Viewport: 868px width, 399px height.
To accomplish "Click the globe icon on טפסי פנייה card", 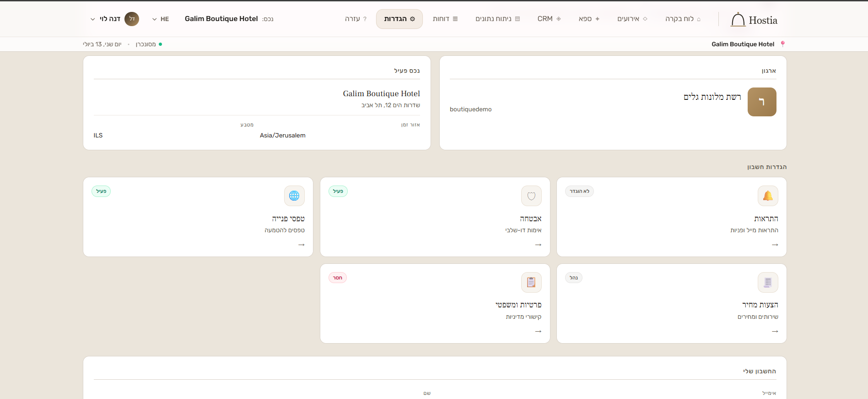I will point(294,196).
